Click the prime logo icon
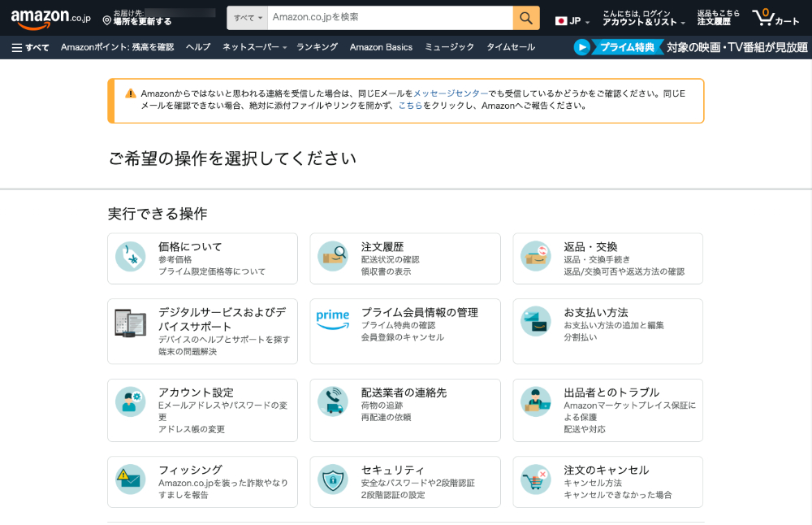This screenshot has width=812, height=525. pos(333,319)
